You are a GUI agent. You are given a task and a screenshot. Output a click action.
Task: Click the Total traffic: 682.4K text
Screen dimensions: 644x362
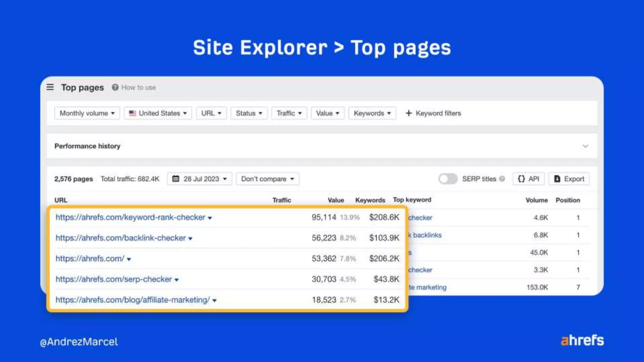(130, 179)
